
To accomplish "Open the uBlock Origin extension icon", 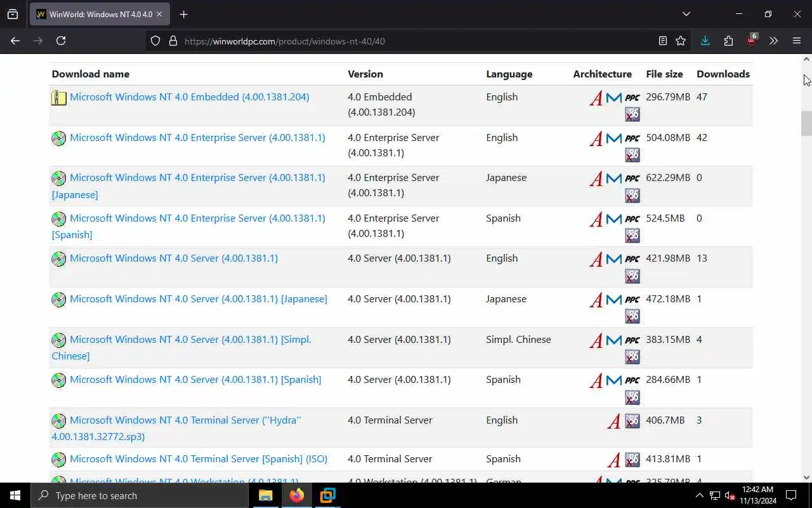I will tap(752, 40).
